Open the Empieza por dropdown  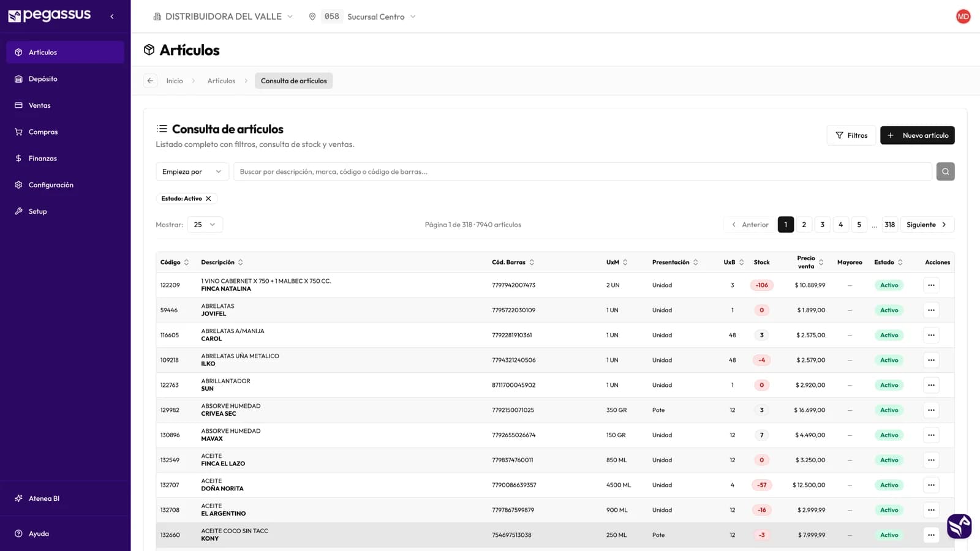click(192, 171)
